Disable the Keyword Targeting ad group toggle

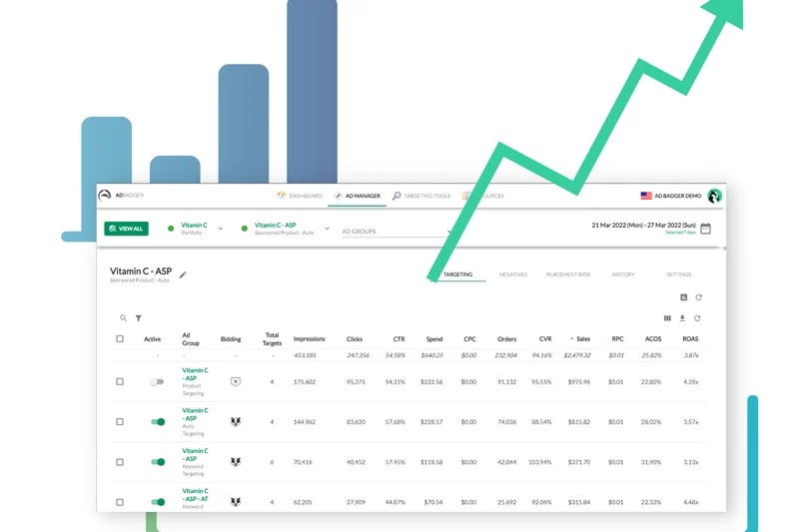(x=158, y=462)
